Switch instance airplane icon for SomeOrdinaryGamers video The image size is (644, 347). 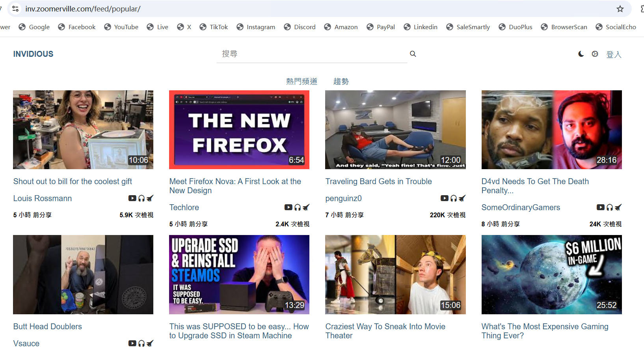click(x=618, y=207)
